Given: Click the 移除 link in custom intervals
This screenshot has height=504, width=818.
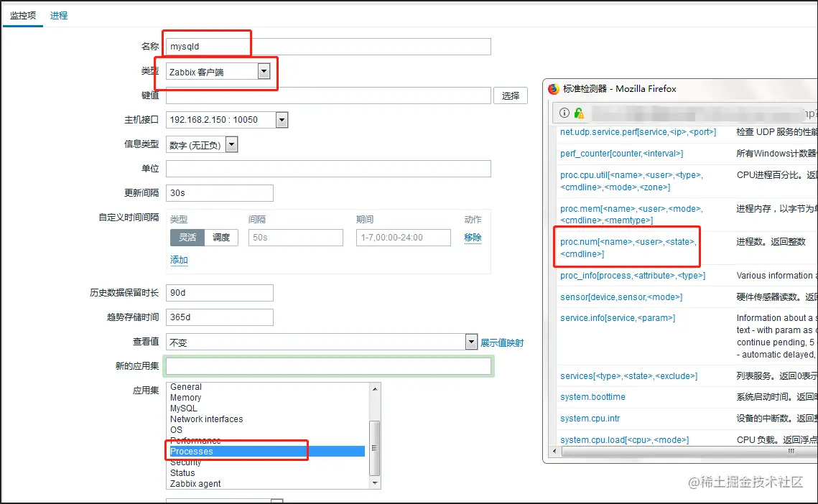Looking at the screenshot, I should point(473,238).
